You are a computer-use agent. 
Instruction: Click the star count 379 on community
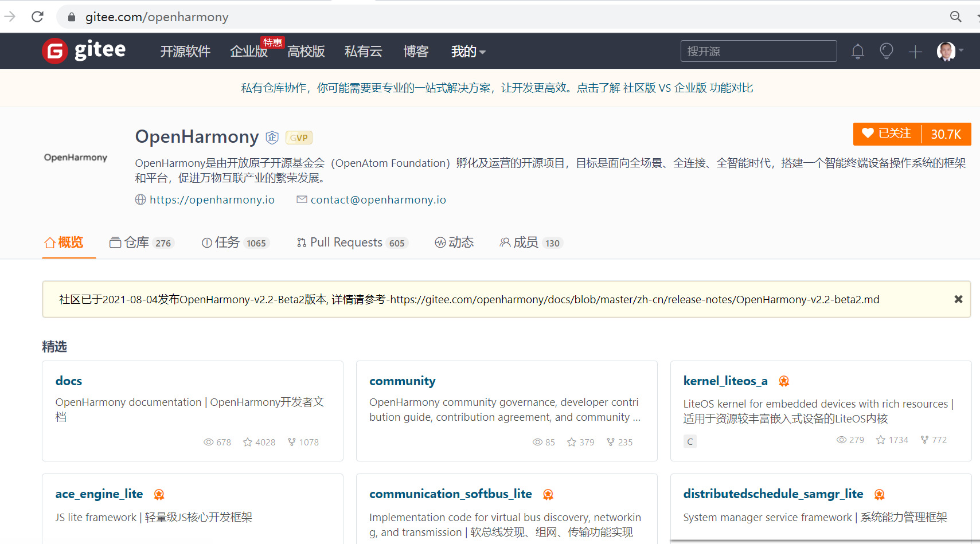pos(581,442)
